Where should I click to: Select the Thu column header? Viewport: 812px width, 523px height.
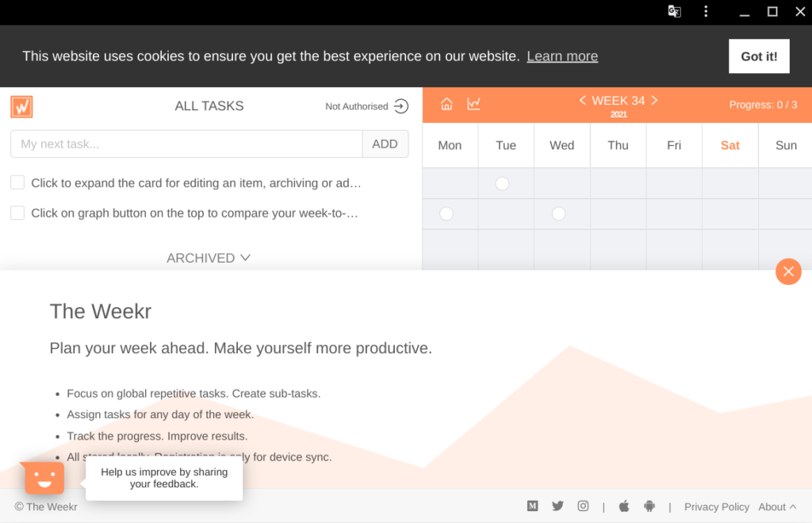click(618, 146)
